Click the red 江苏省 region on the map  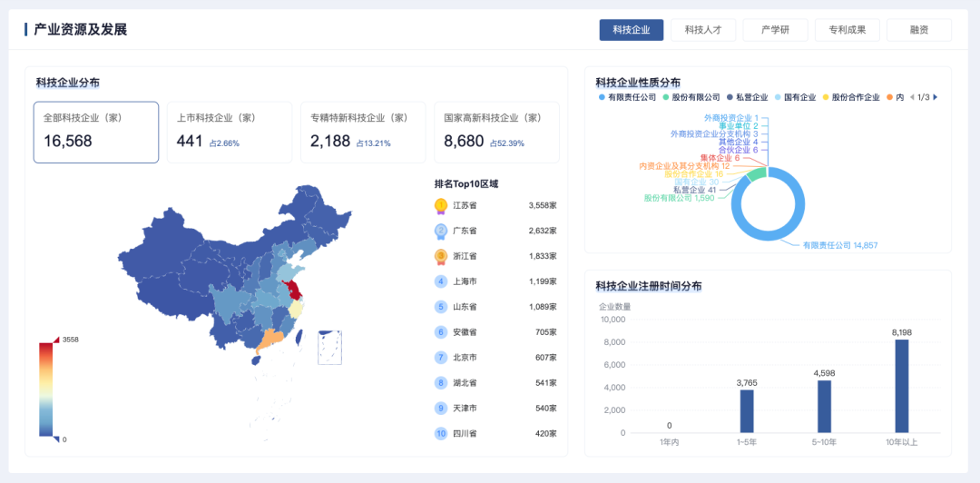click(295, 292)
